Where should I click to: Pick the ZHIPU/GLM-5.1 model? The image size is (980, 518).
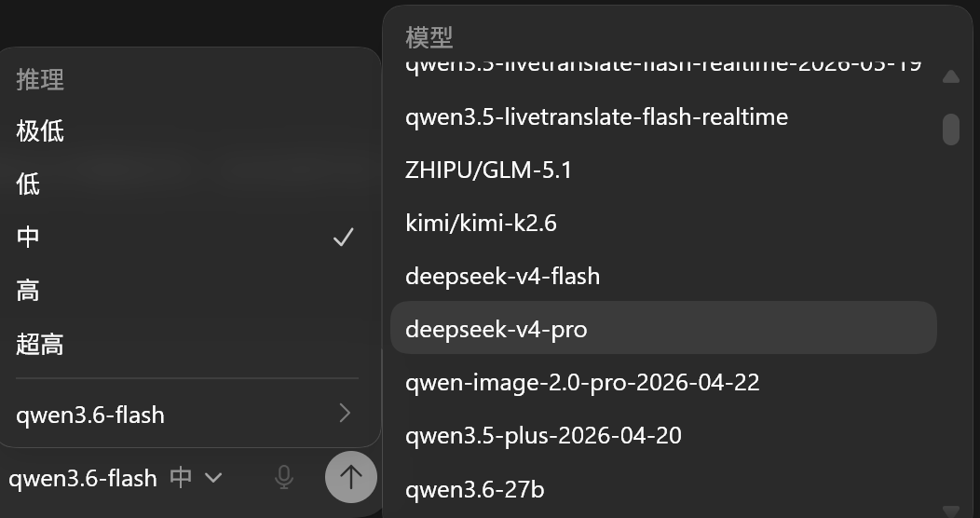pos(663,170)
